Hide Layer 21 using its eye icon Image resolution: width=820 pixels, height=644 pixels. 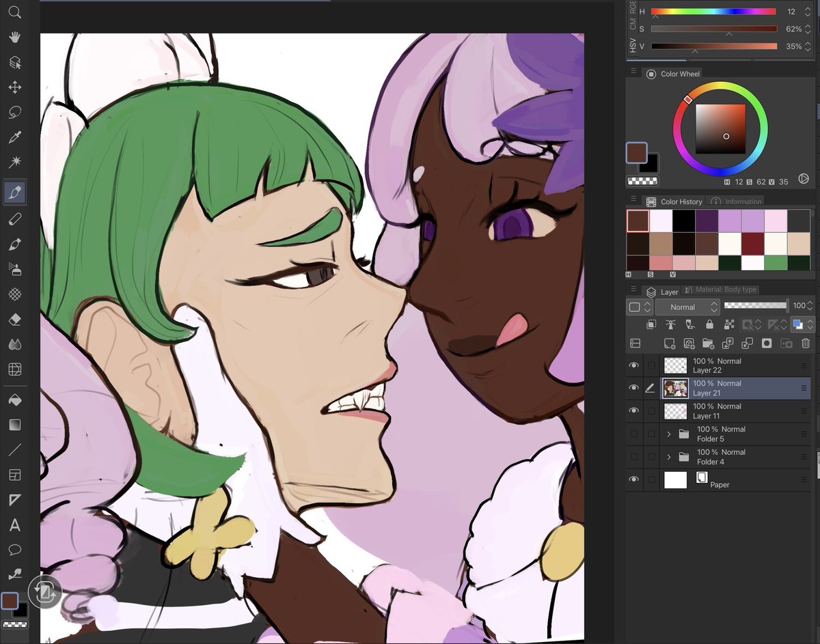(633, 388)
